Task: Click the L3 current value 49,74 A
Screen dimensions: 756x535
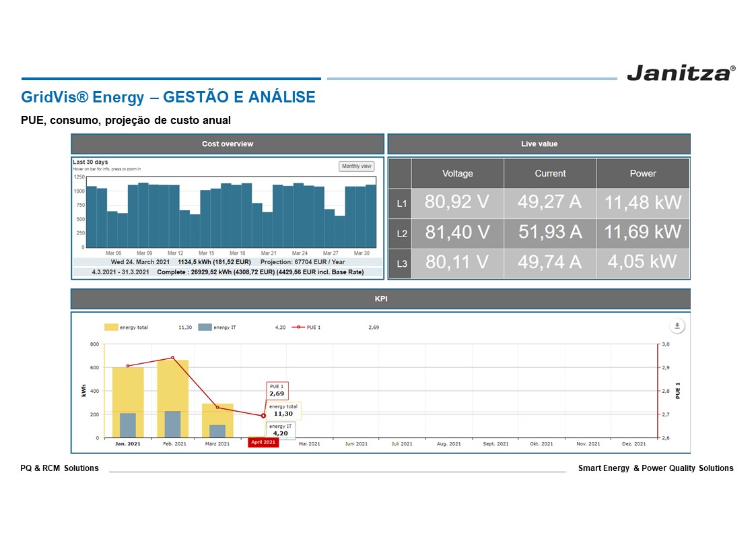Action: pyautogui.click(x=549, y=262)
